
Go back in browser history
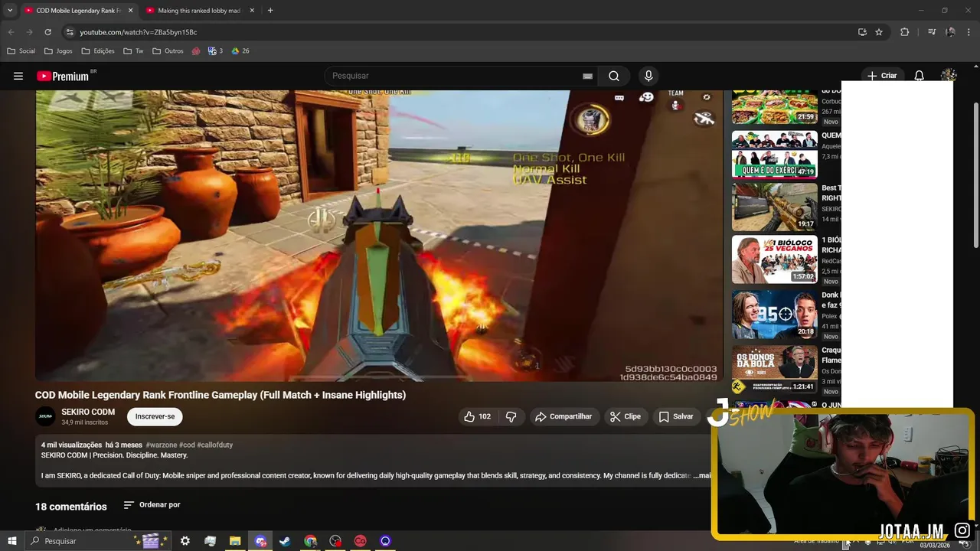tap(11, 32)
